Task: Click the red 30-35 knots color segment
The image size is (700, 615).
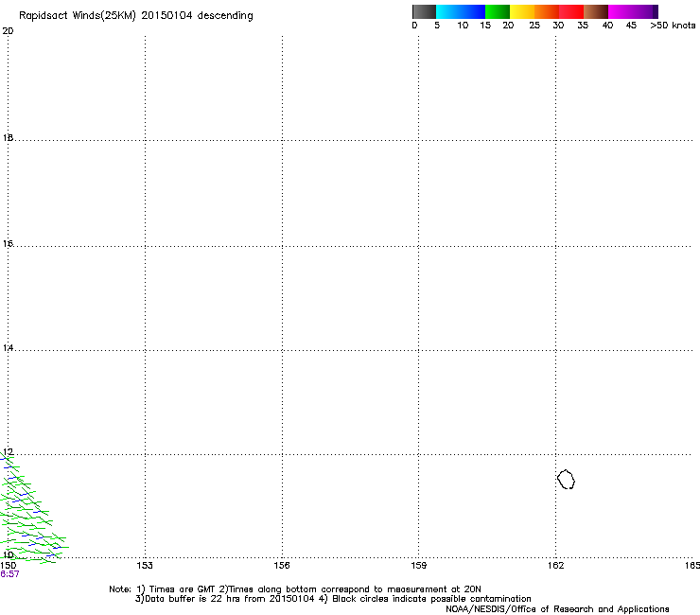Action: click(x=571, y=11)
